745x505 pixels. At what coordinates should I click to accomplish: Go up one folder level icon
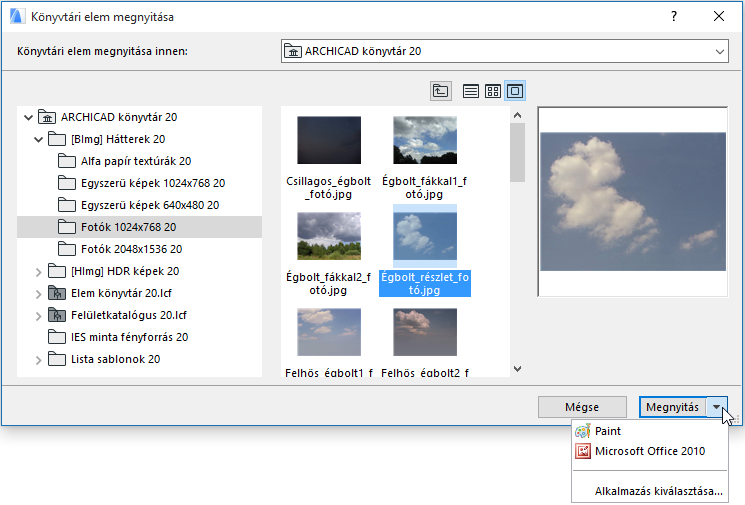tap(440, 91)
